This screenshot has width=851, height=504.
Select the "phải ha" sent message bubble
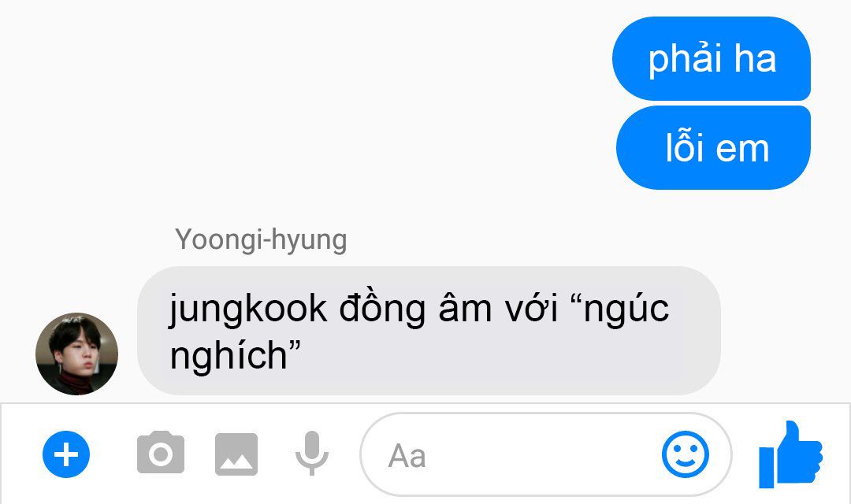tap(712, 58)
